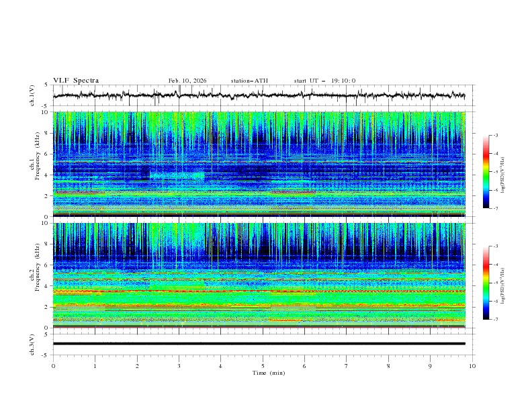Viewport: 532px width, 411px height.
Task: Click the "VLF Spectra" plot title
Action: point(76,81)
